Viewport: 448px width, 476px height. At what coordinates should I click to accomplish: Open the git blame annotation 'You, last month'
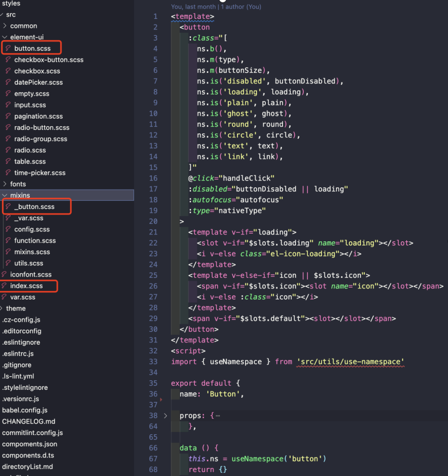tap(193, 7)
